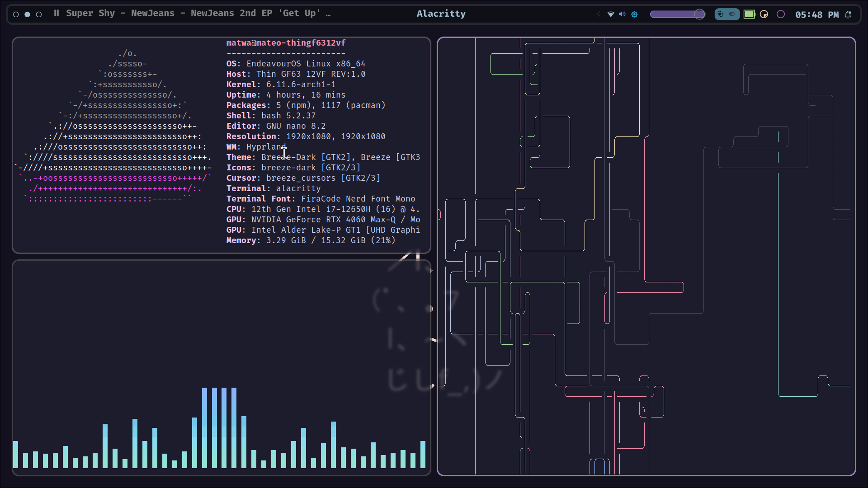Switch to the third workspace dot

(x=39, y=14)
